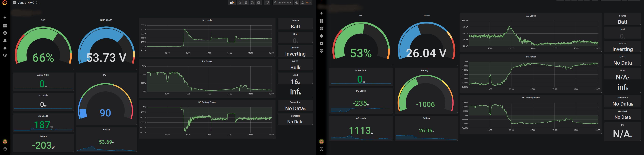The image size is (644, 155).
Task: Click the DC Battery Power title on right dashboard
Action: coord(531,98)
